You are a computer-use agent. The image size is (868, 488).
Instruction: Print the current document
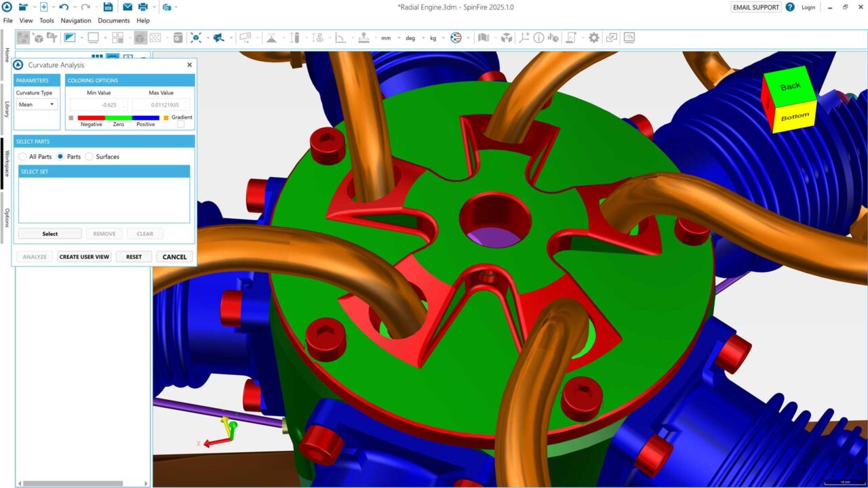(143, 7)
